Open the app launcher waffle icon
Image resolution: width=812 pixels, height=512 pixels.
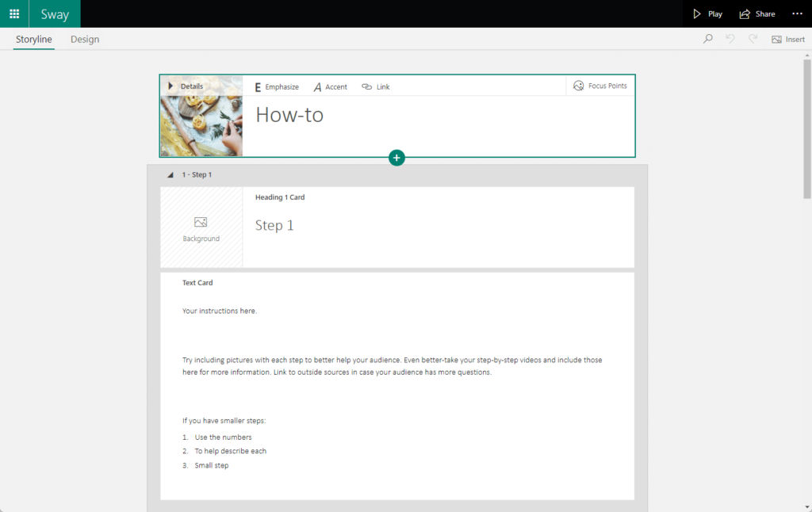tap(14, 14)
